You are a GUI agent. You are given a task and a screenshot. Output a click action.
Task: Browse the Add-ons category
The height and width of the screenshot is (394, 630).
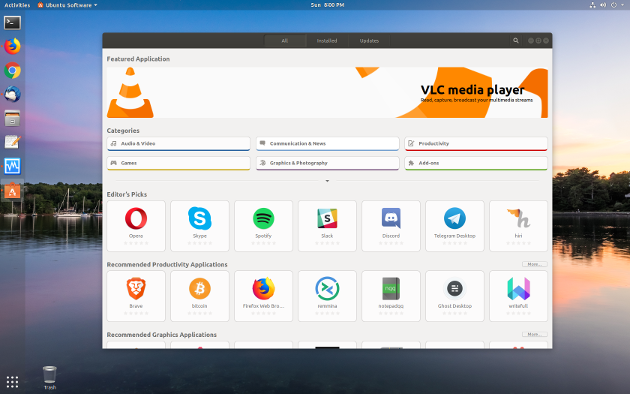tap(476, 163)
